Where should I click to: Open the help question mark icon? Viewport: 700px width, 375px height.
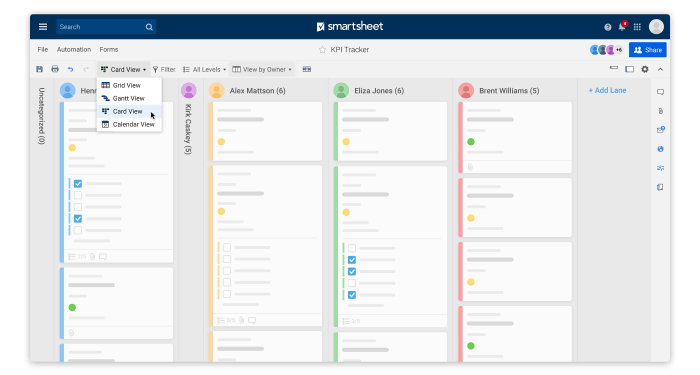[x=608, y=27]
